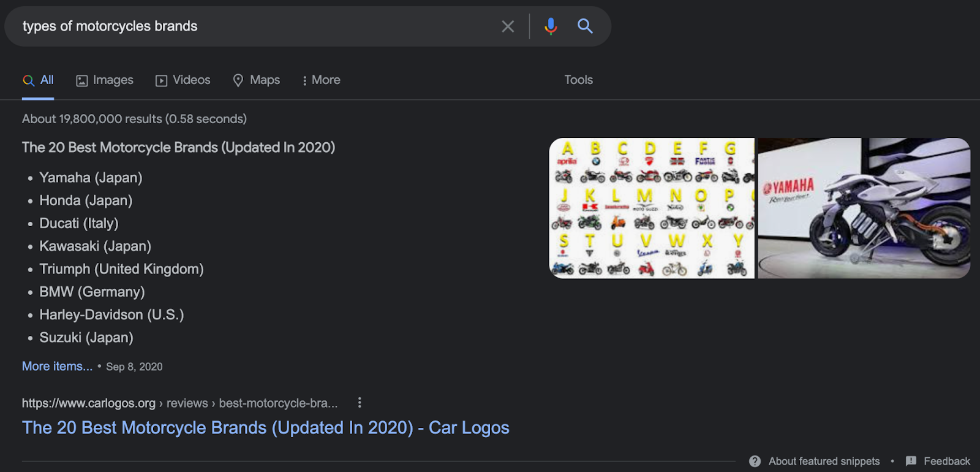The image size is (980, 472).
Task: Click the 'Sep 8, 2020' date text
Action: click(134, 367)
